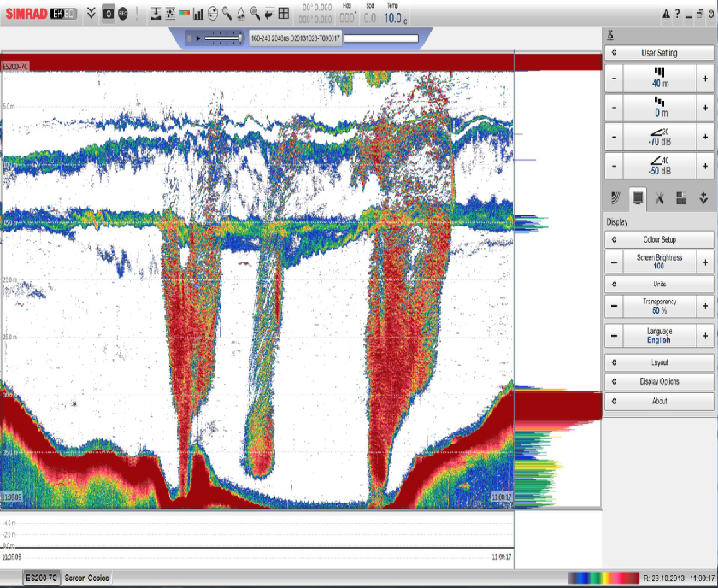Open the Screen Copies tab
This screenshot has width=718, height=588.
[86, 579]
